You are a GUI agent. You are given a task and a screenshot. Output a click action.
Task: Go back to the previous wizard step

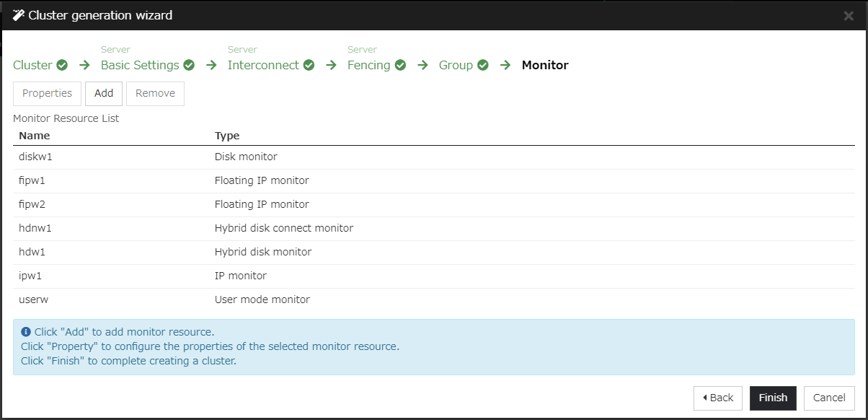pyautogui.click(x=717, y=398)
